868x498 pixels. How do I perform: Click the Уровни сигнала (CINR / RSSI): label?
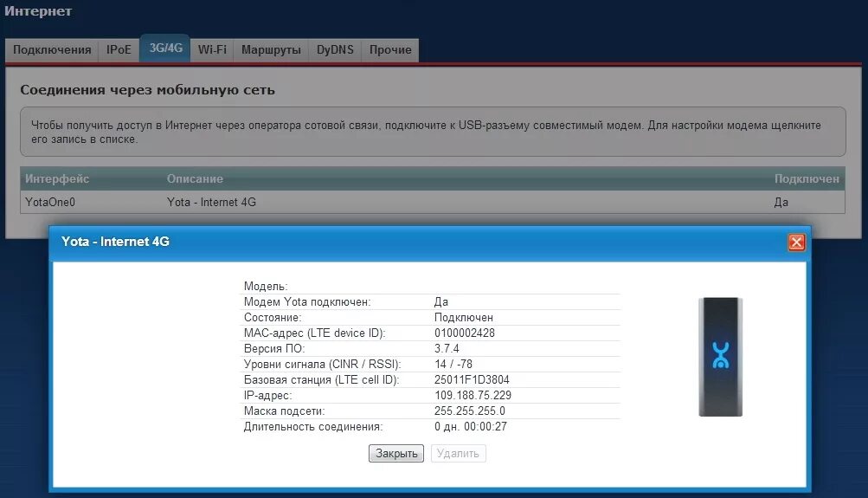tap(322, 364)
